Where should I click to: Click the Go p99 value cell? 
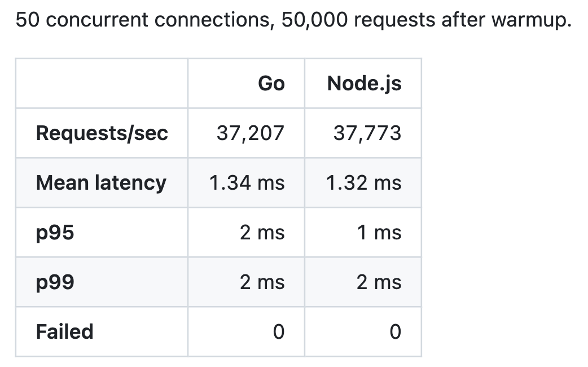tap(247, 282)
